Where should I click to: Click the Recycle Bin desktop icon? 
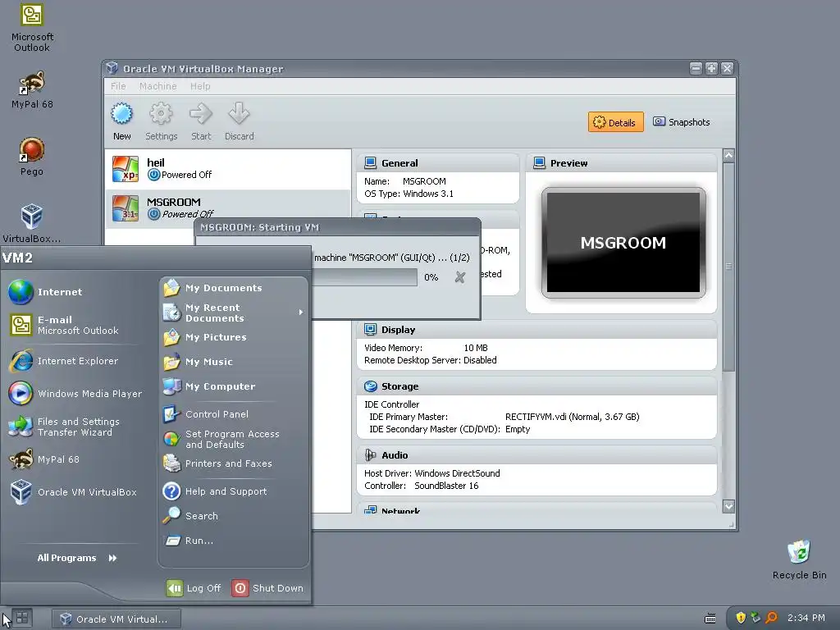799,559
